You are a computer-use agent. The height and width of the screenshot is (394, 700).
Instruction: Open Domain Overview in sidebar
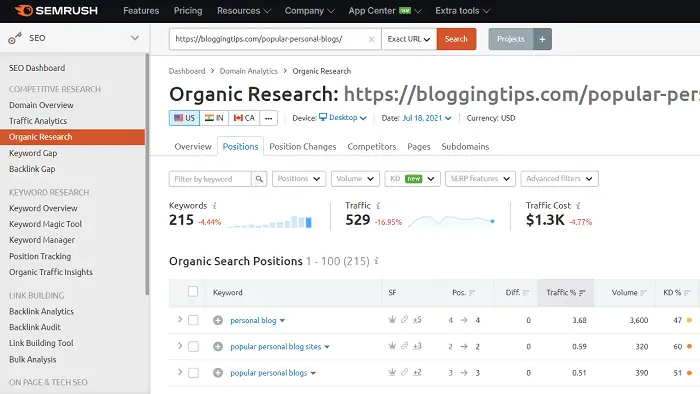[41, 105]
